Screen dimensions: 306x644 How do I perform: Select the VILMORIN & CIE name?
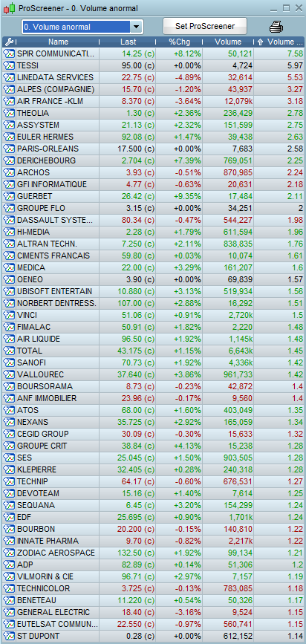tap(45, 577)
